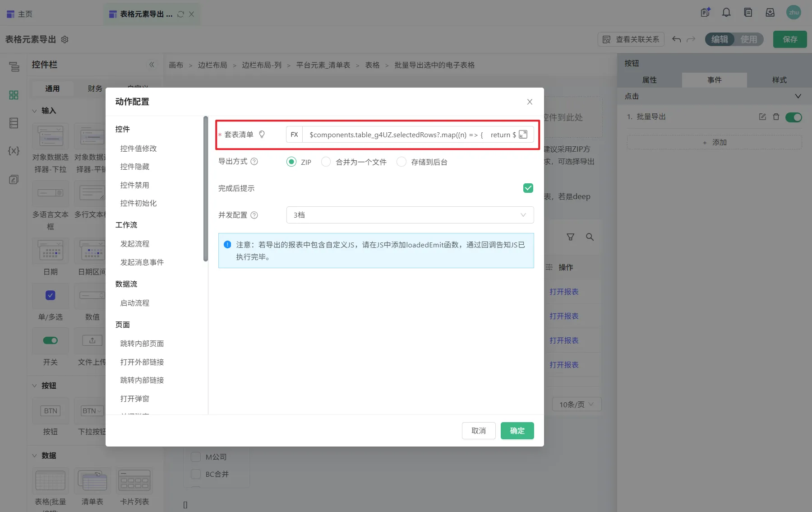Switch to 使用 mode
The image size is (812, 512).
click(x=749, y=39)
